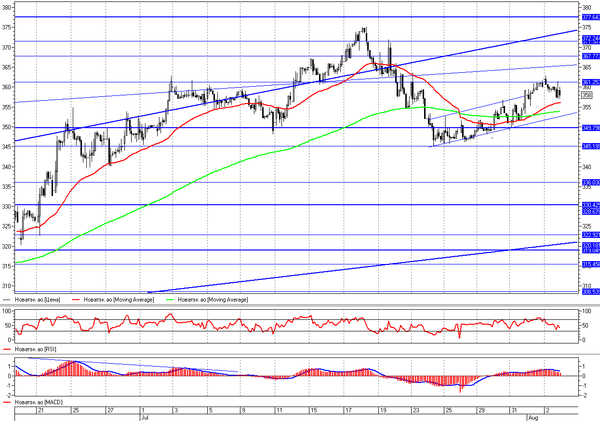The height and width of the screenshot is (421, 600).
Task: Click date label 17 on the time axis
Action: point(347,410)
